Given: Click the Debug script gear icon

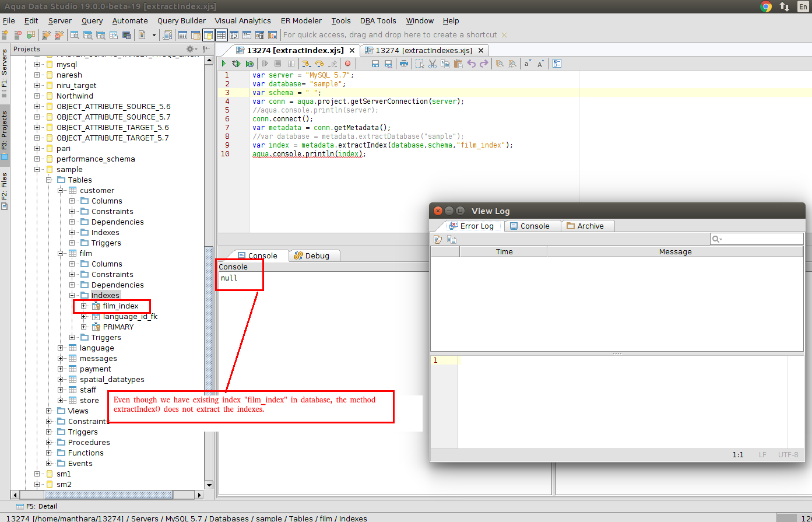Looking at the screenshot, I should [x=236, y=64].
